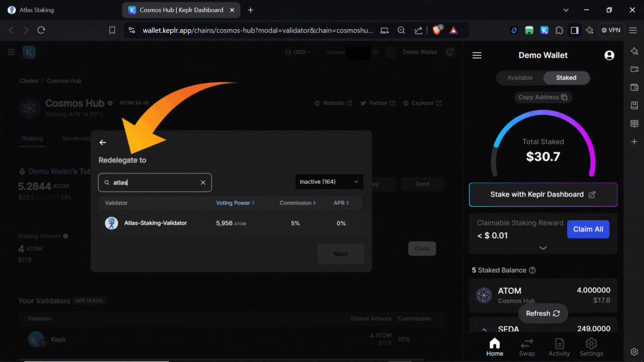
Task: Click the browser page reload icon
Action: tap(41, 30)
